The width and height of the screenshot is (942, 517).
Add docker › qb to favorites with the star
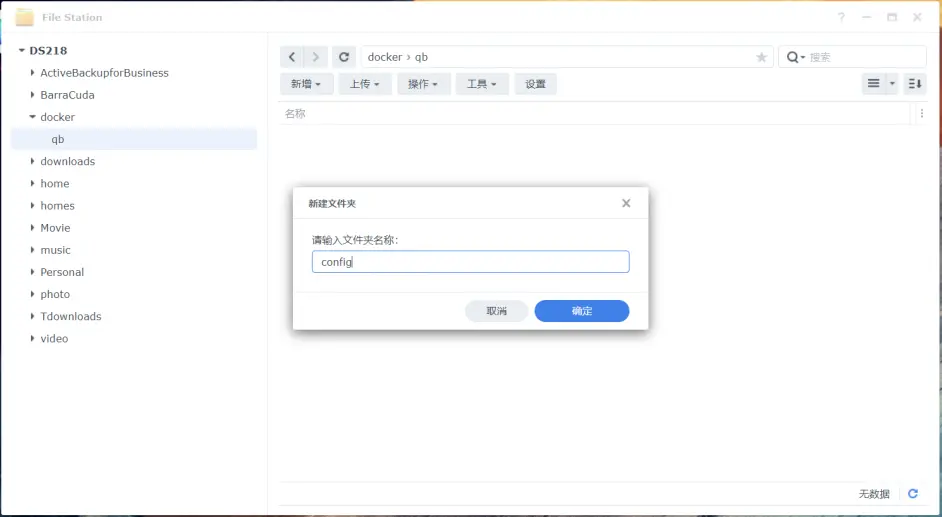point(761,57)
